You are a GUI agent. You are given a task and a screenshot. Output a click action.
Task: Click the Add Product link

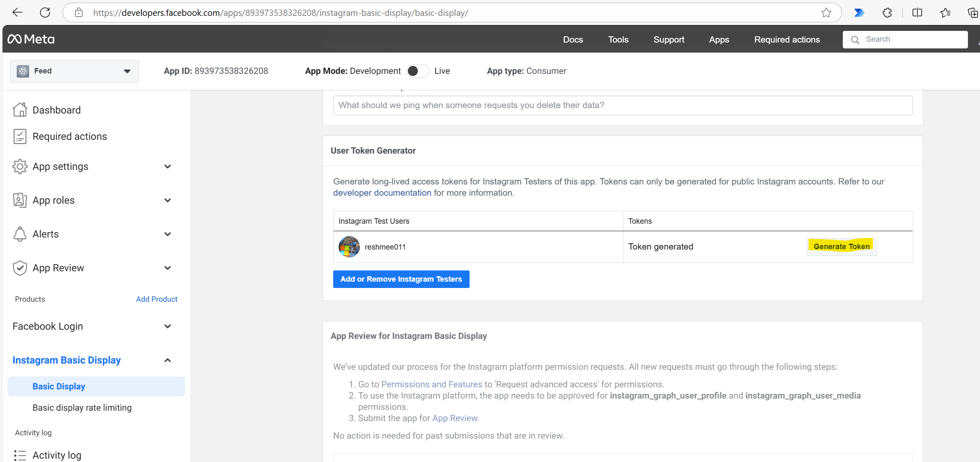click(x=157, y=299)
